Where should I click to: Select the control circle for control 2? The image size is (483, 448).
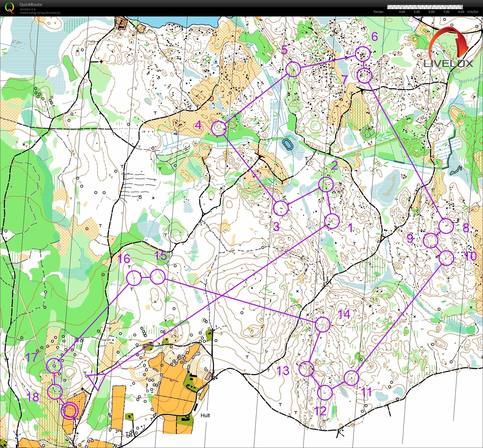tap(326, 184)
